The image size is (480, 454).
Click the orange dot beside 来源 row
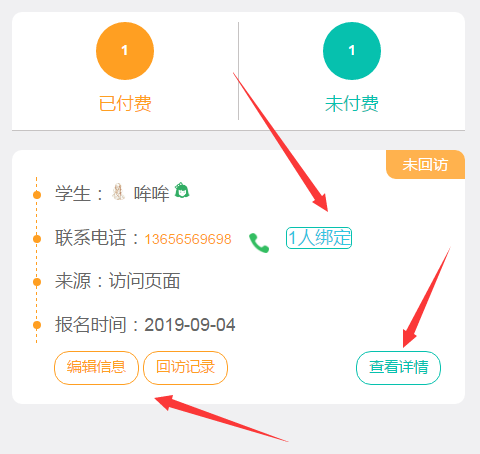[x=37, y=282]
